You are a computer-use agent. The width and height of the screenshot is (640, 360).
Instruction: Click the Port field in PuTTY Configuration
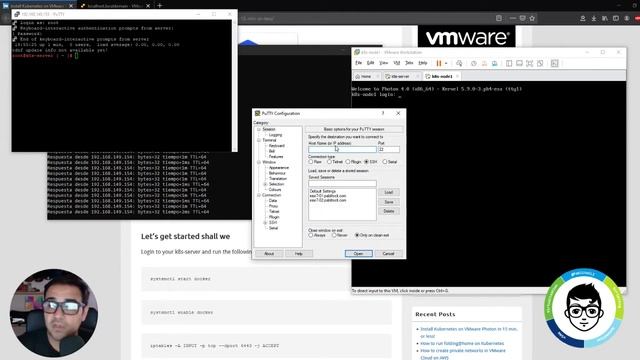389,150
